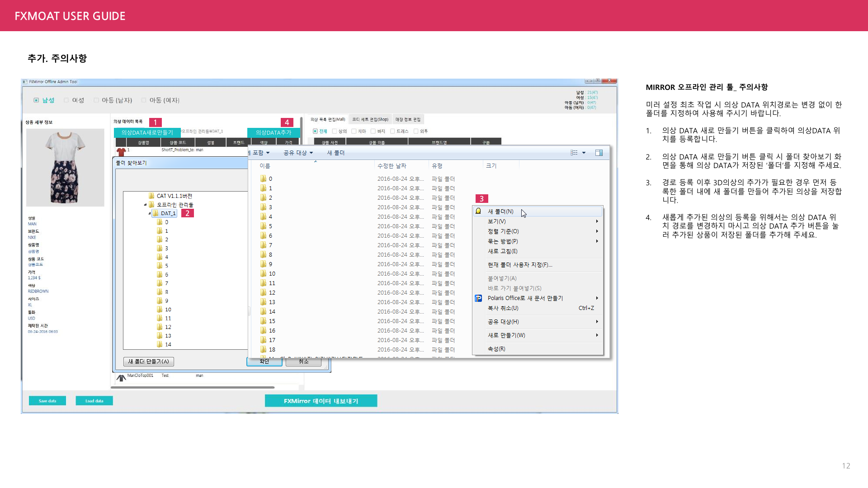Click the Polaris Office icon in the context menu
The image size is (868, 488).
click(x=478, y=298)
